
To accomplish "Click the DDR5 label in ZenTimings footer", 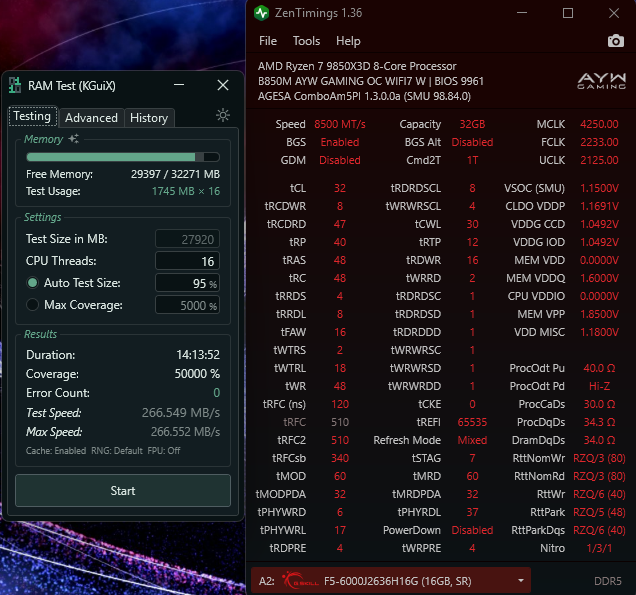I will click(x=608, y=581).
